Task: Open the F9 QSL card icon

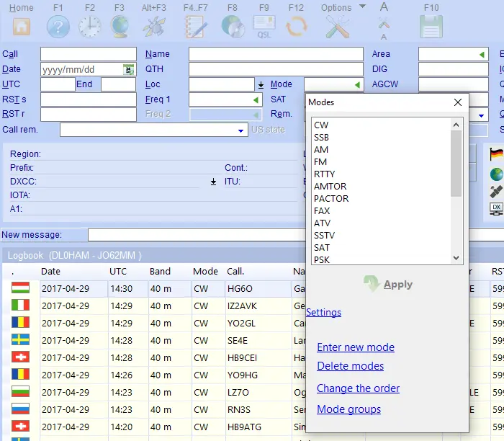Action: pyautogui.click(x=264, y=27)
